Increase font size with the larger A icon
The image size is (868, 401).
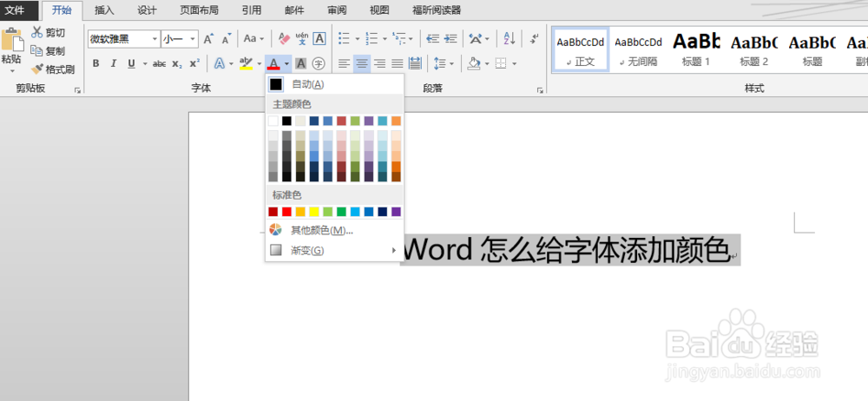point(208,39)
